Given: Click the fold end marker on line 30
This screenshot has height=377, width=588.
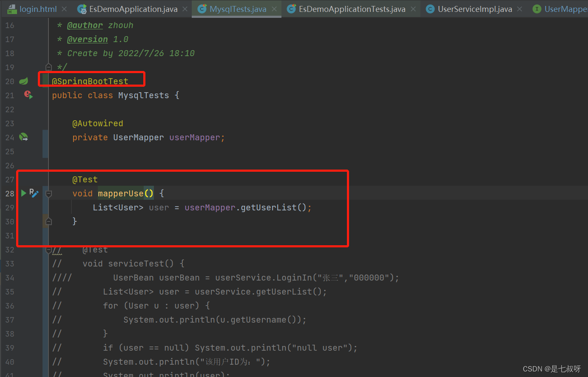Looking at the screenshot, I should 48,221.
